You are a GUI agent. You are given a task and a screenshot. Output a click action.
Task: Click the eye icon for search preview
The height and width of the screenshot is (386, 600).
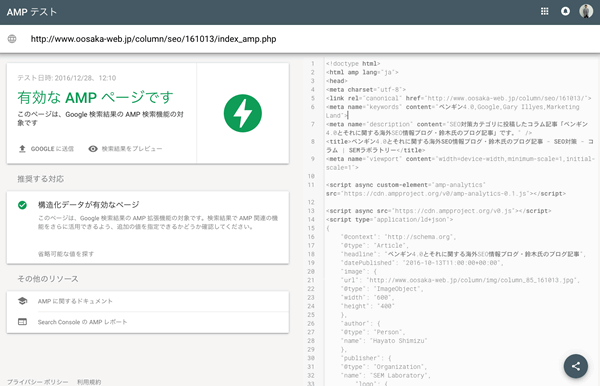(x=93, y=149)
